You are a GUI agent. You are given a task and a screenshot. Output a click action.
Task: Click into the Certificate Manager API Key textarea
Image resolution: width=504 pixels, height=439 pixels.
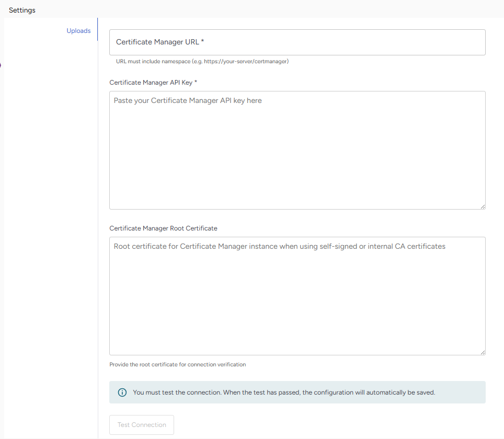[x=297, y=152]
